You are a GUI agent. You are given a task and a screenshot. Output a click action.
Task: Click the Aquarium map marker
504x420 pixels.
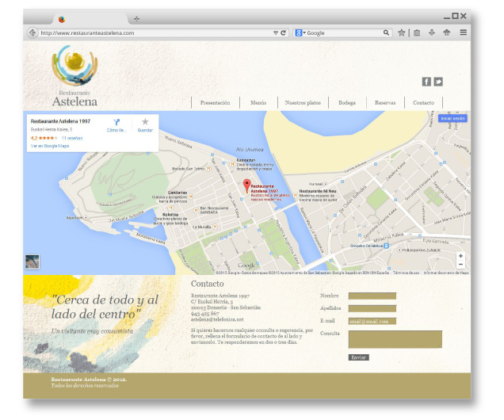[86, 218]
